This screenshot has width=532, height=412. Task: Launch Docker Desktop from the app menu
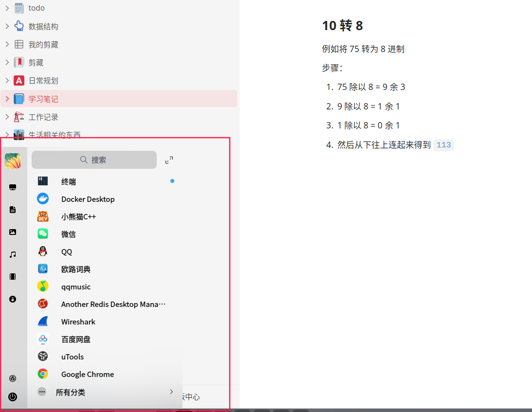(88, 199)
